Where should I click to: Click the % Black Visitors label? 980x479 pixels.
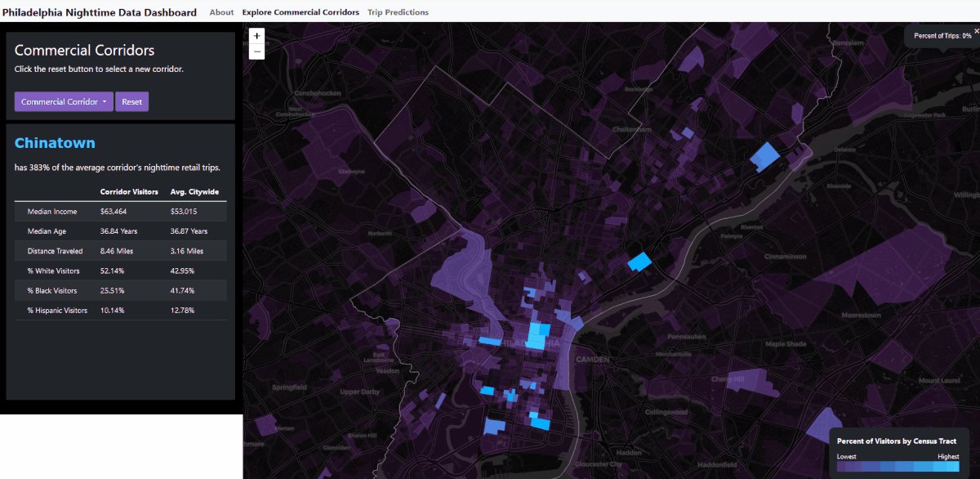coord(53,290)
